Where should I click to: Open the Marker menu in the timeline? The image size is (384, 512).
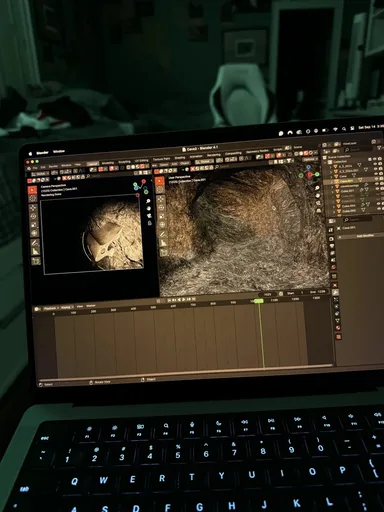pos(91,306)
